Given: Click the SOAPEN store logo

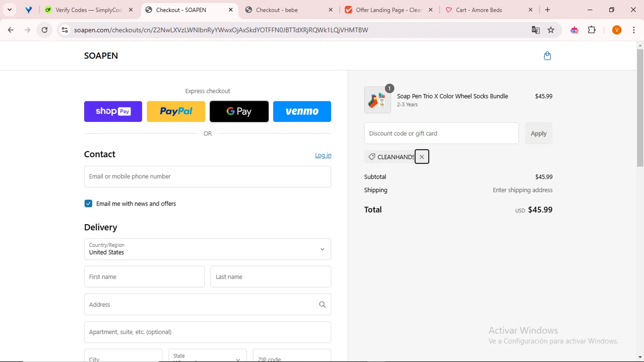Looking at the screenshot, I should pyautogui.click(x=101, y=56).
